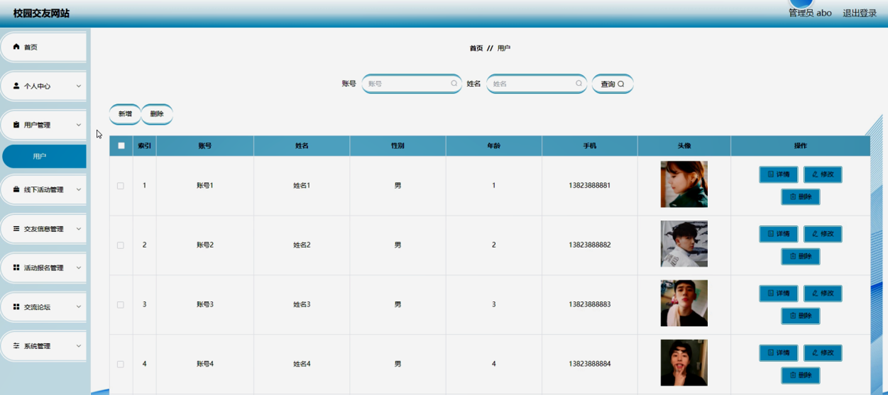The height and width of the screenshot is (395, 888).
Task: Open 详情 for 账号1 row
Action: pyautogui.click(x=778, y=175)
